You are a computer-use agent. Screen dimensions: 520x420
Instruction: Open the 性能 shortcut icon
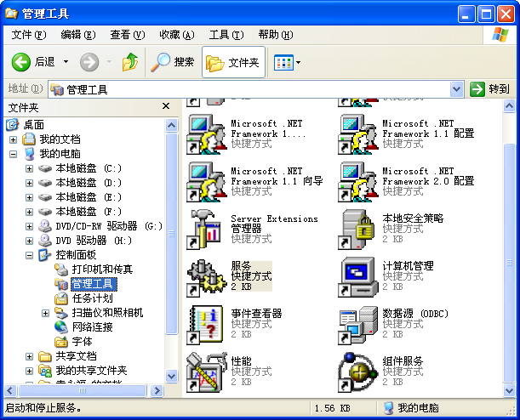207,372
